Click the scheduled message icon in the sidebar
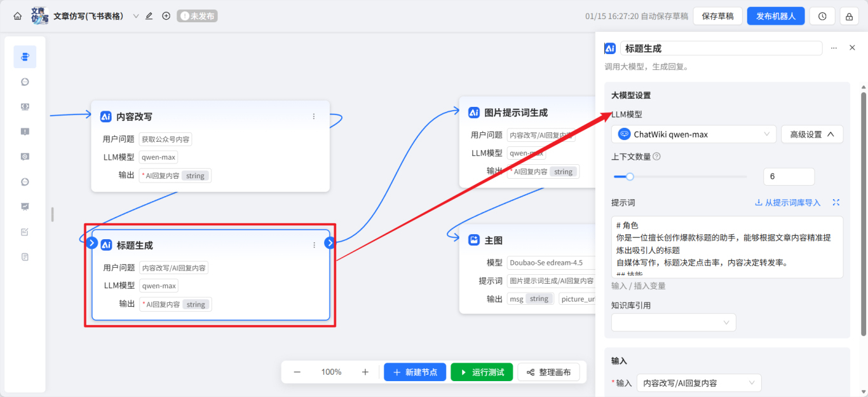The height and width of the screenshot is (397, 868). (x=25, y=156)
